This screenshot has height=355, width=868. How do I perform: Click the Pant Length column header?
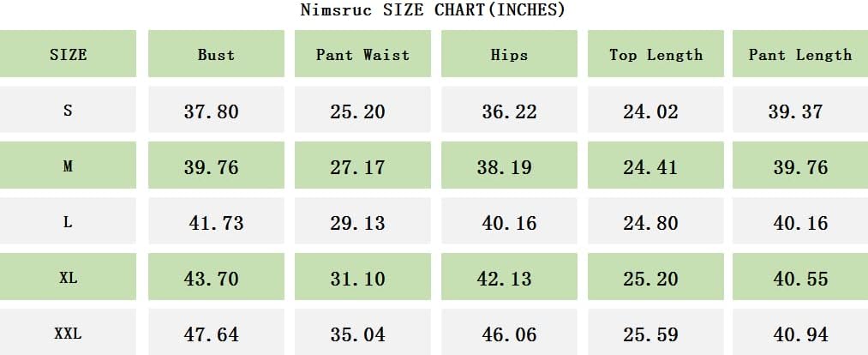(800, 55)
